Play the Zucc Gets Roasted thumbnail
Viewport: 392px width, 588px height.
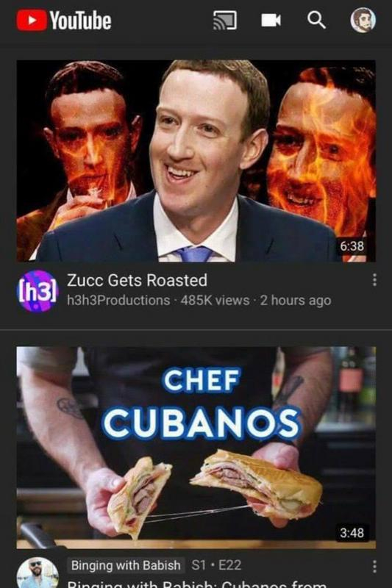click(x=196, y=161)
